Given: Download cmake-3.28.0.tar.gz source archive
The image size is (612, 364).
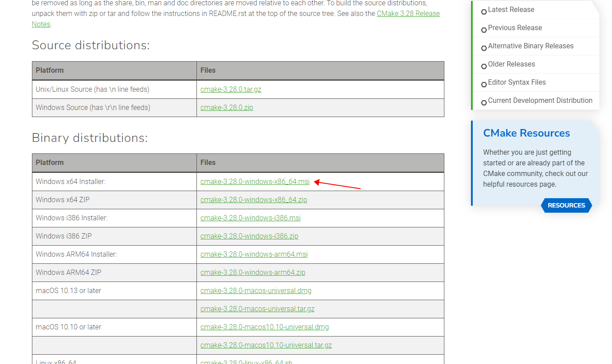Looking at the screenshot, I should click(231, 89).
